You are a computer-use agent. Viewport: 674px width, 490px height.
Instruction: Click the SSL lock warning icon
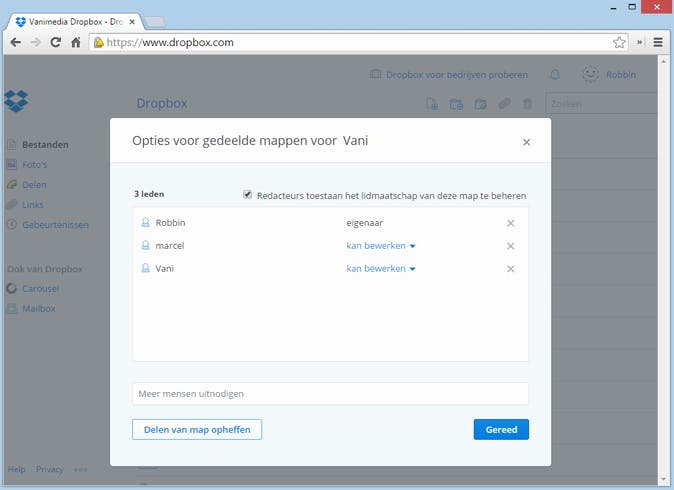tap(99, 42)
